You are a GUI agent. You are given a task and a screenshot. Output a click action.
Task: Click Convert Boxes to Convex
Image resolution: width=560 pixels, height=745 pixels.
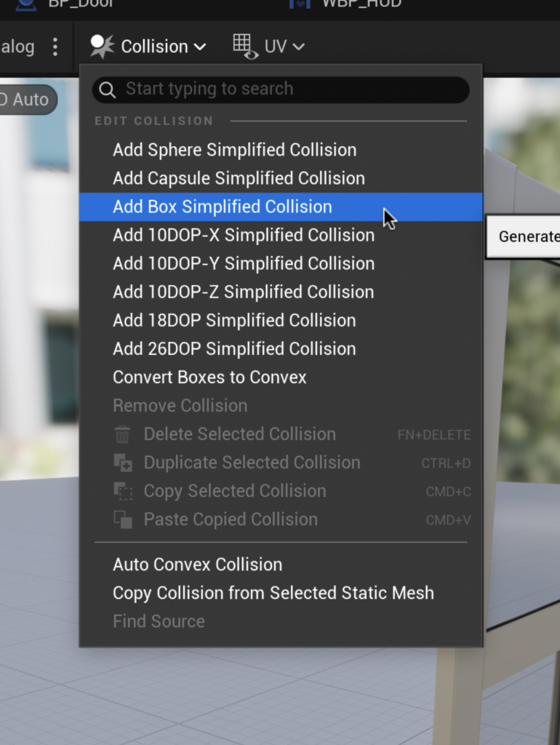click(x=209, y=377)
